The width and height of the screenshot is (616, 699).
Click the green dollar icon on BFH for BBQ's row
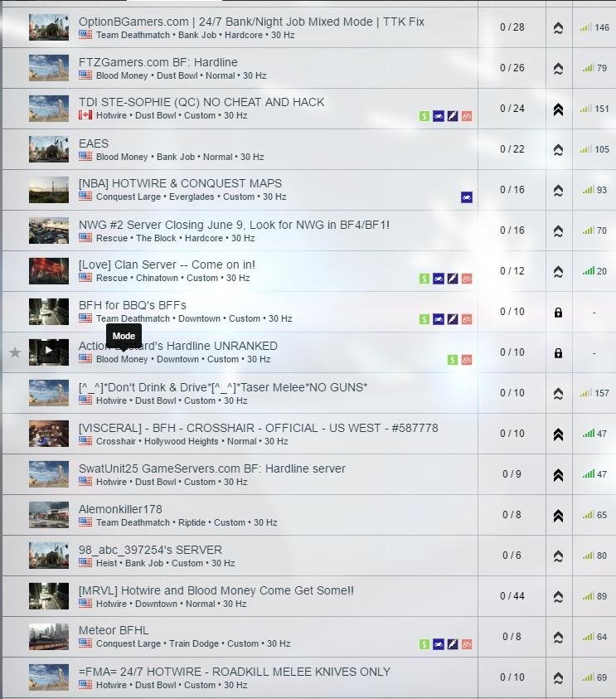pos(424,319)
